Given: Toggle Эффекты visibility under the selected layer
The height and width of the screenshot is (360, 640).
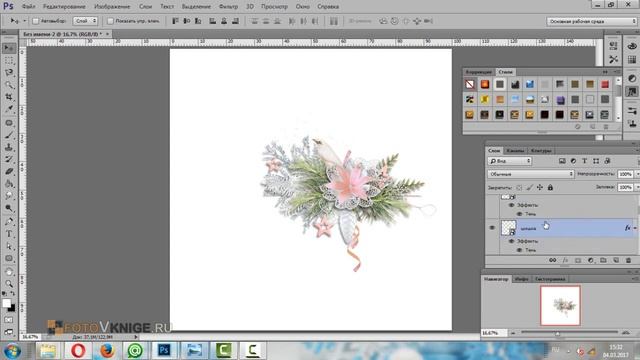Looking at the screenshot, I should click(511, 241).
